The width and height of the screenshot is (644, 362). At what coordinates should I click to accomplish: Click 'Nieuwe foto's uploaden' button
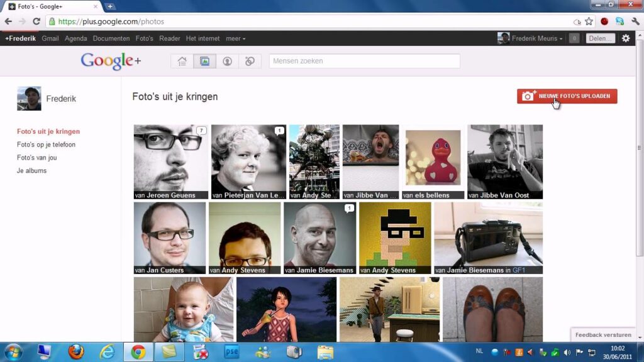click(x=567, y=96)
